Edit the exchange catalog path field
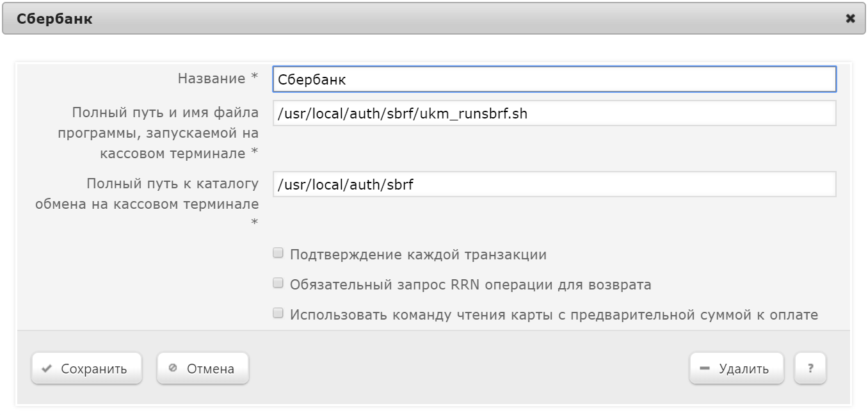 pyautogui.click(x=554, y=184)
